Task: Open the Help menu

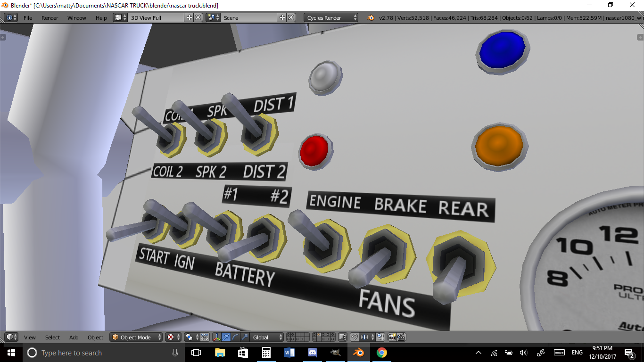Action: click(x=101, y=18)
